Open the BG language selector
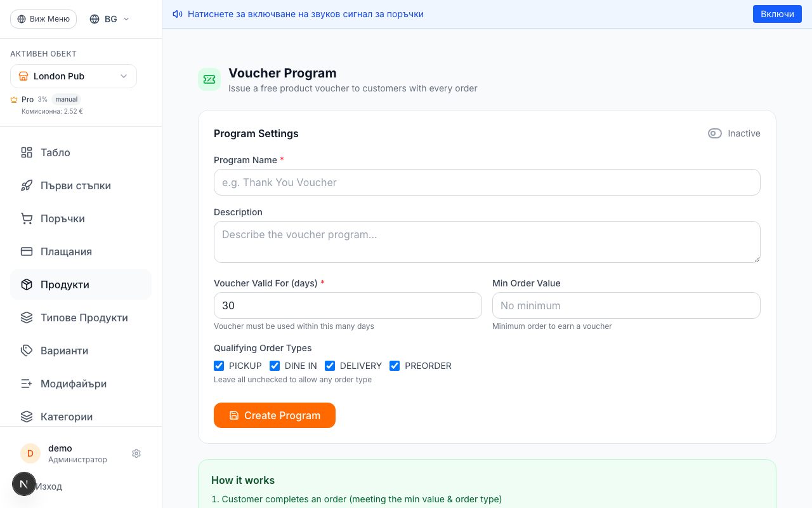Screen dimensions: 812x508 coord(110,19)
